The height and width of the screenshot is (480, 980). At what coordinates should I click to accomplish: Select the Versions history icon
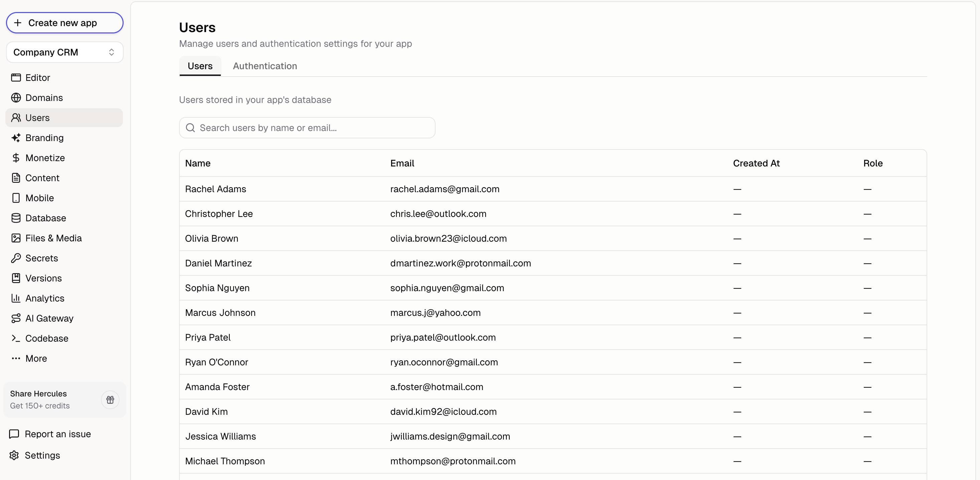[x=16, y=278]
